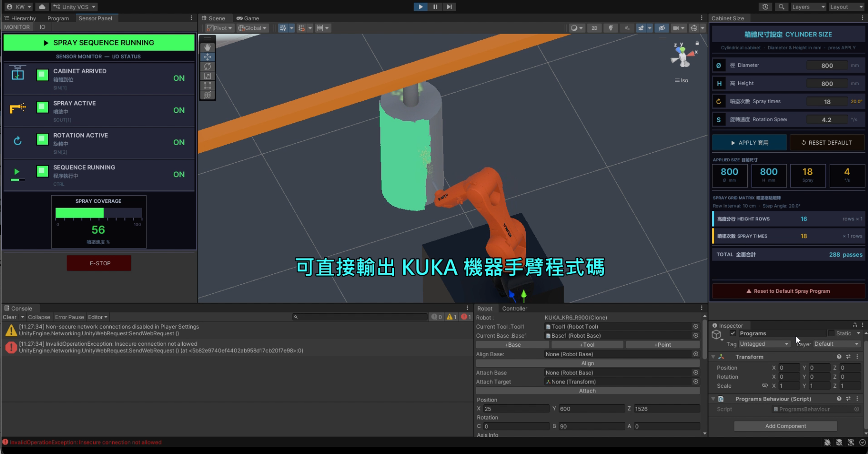868x454 pixels.
Task: Select the Scale tool in Scene toolbar
Action: click(x=207, y=76)
